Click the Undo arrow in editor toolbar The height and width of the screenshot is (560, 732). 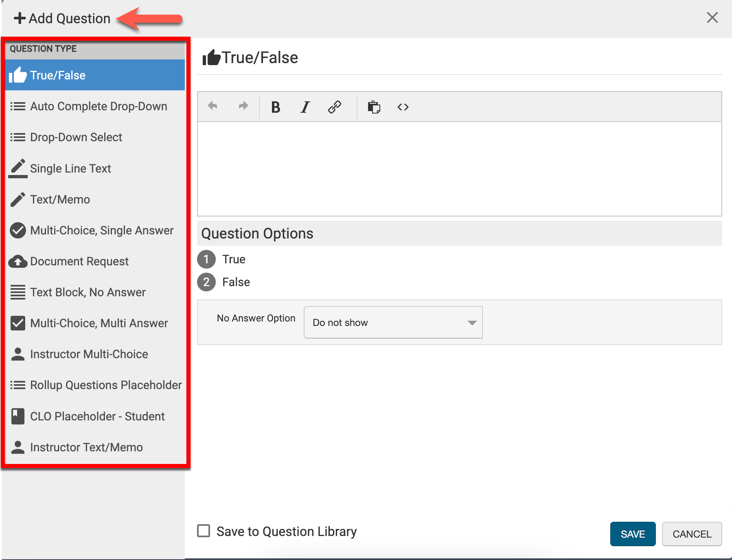[213, 107]
